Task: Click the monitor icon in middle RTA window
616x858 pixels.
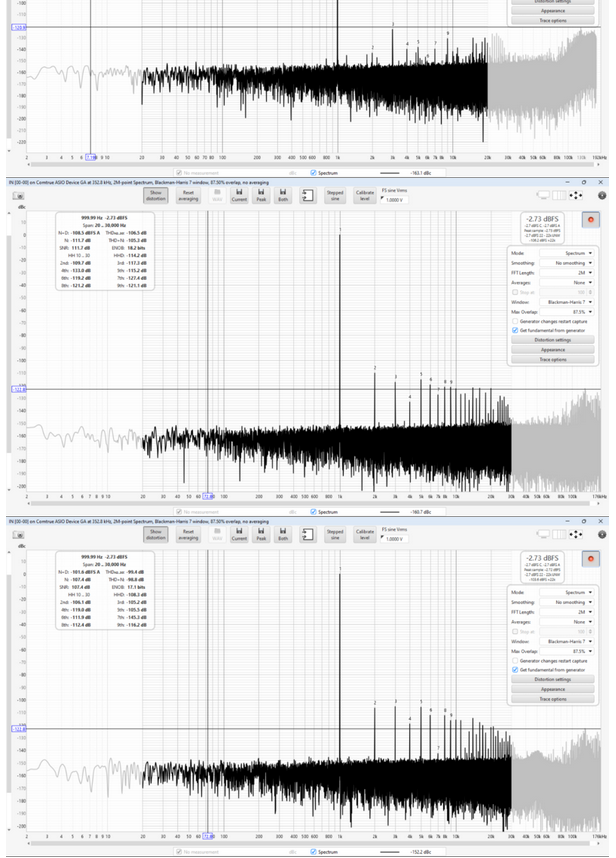Action: point(543,195)
